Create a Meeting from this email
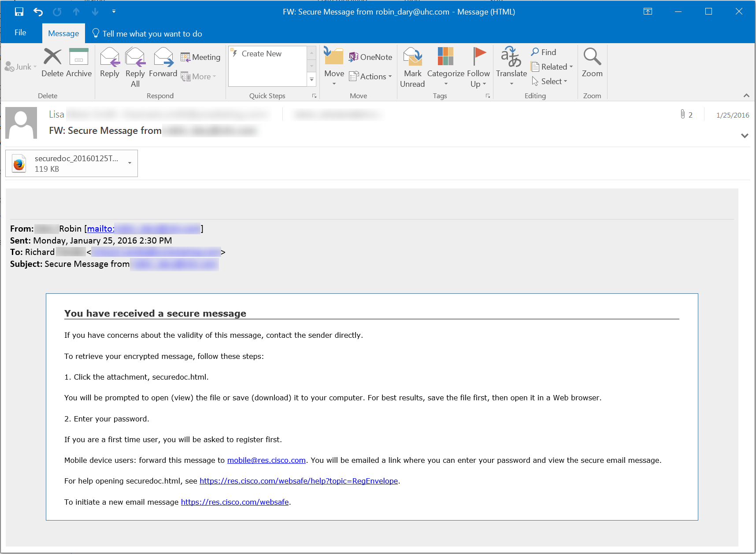The width and height of the screenshot is (756, 554). tap(200, 57)
